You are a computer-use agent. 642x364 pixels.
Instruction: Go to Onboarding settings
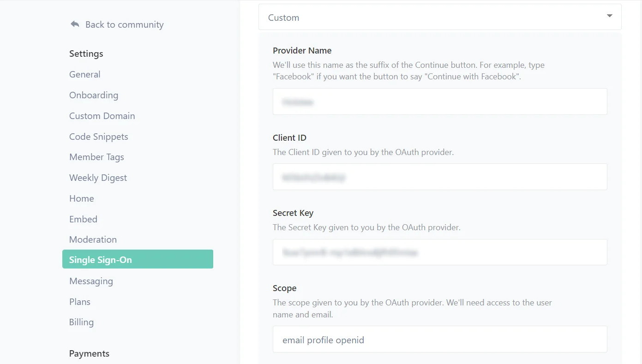coord(94,95)
